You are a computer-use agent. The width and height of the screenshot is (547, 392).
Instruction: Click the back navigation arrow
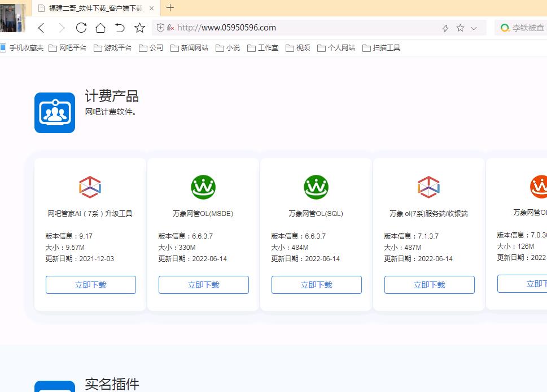click(41, 27)
